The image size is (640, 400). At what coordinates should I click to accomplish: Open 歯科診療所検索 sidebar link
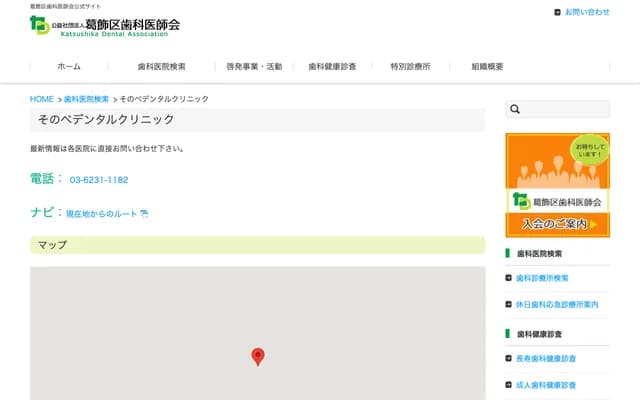542,278
